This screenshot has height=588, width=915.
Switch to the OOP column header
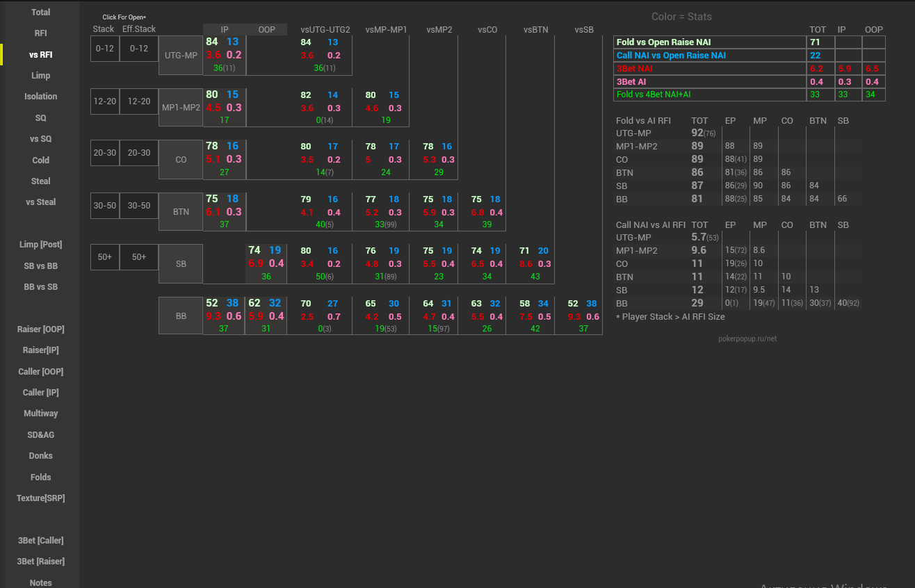point(266,30)
